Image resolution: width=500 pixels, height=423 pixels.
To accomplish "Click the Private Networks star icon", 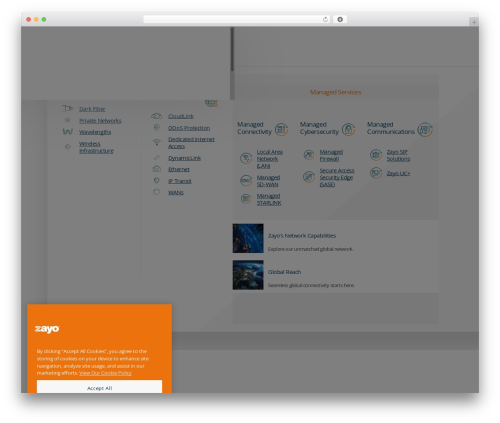I will tap(68, 120).
